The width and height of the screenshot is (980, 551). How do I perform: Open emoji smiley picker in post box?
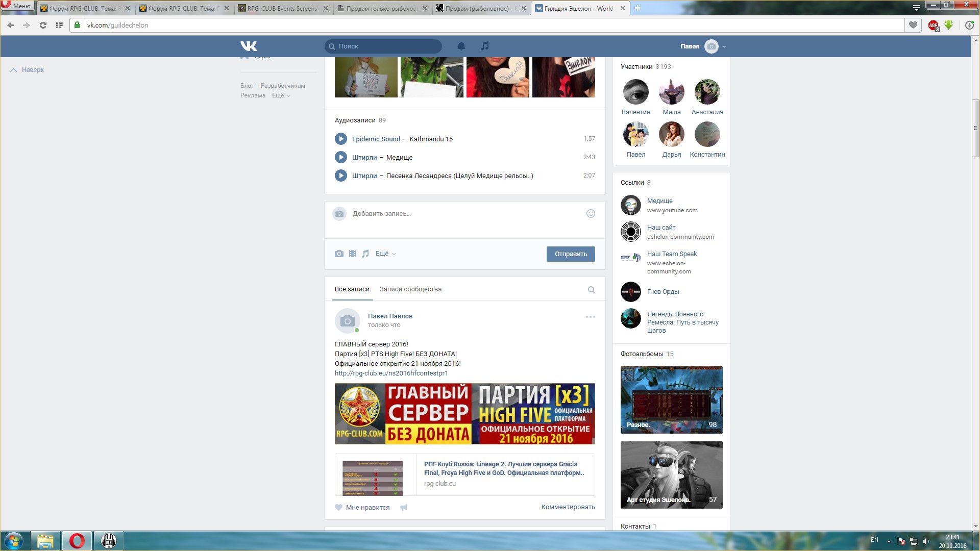tap(591, 214)
